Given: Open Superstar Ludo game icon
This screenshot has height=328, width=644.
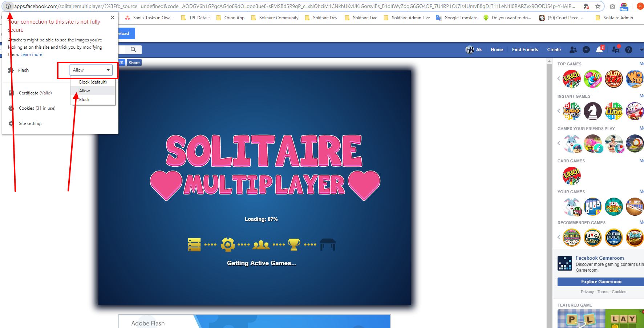Looking at the screenshot, I should coord(614,111).
